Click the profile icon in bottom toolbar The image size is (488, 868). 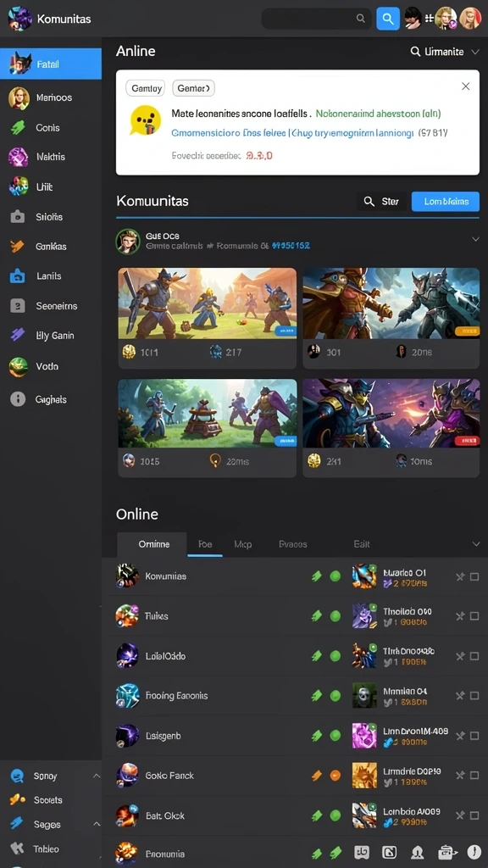tap(417, 853)
